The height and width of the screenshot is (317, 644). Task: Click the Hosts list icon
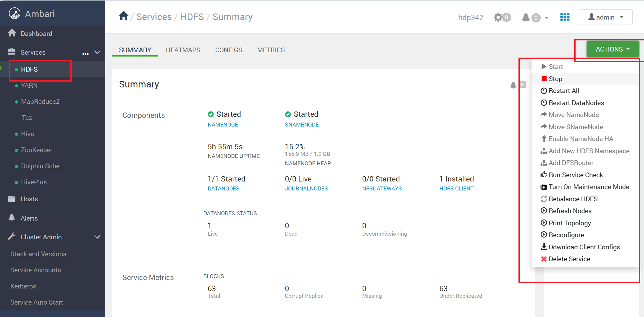[x=12, y=199]
